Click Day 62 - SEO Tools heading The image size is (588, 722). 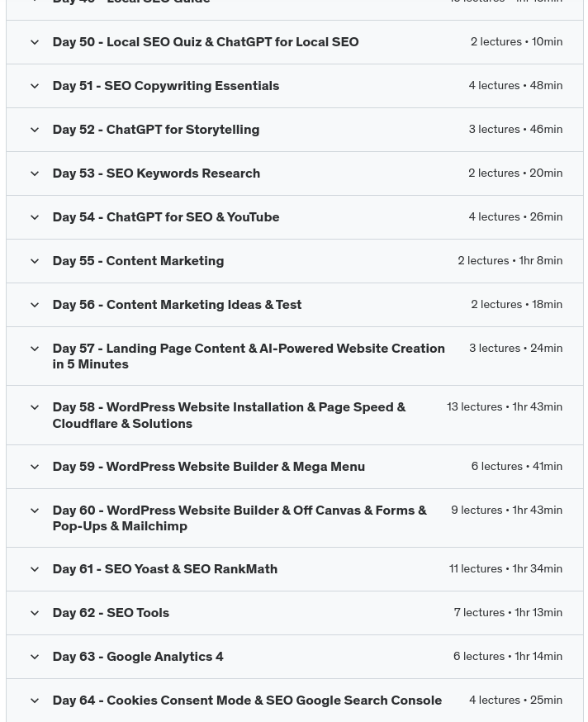coord(111,612)
